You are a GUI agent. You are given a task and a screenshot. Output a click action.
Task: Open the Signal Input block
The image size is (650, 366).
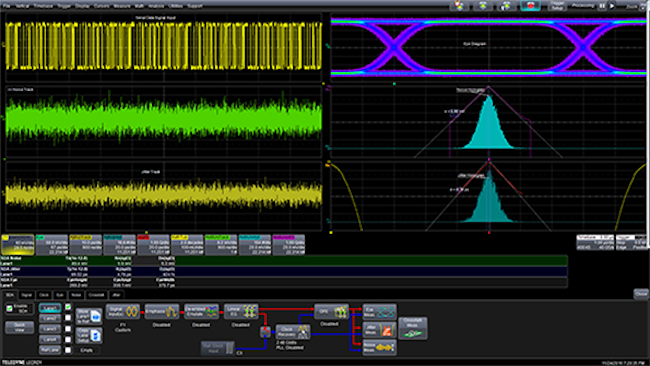(123, 312)
